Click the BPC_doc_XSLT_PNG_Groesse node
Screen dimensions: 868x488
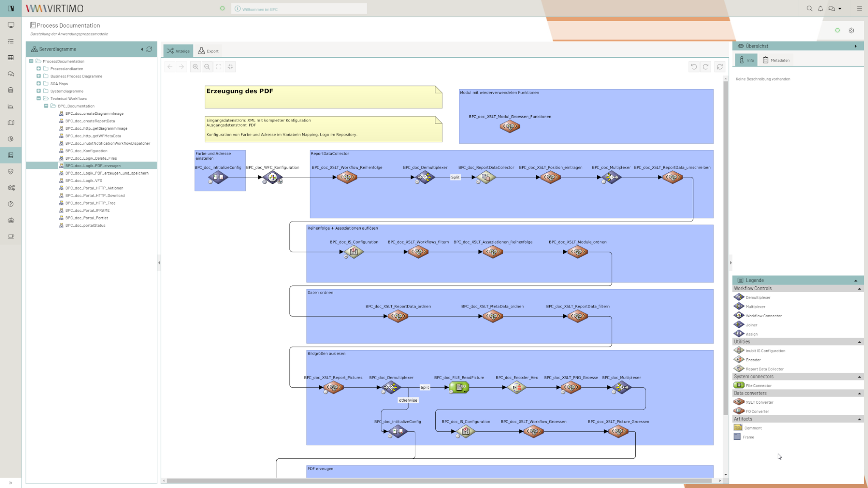click(x=570, y=387)
